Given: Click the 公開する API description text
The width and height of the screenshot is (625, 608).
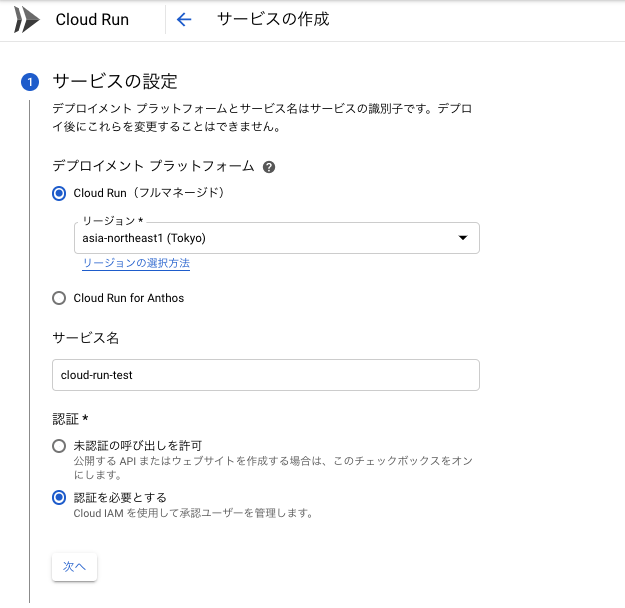Looking at the screenshot, I should [273, 468].
